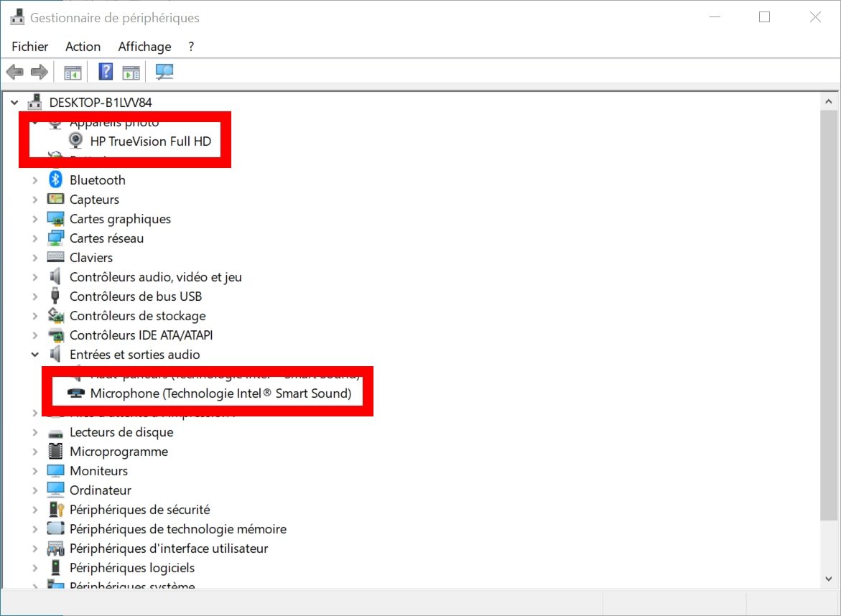Screen dimensions: 841x616
Task: Click the Capteurs category icon
Action: coord(55,199)
